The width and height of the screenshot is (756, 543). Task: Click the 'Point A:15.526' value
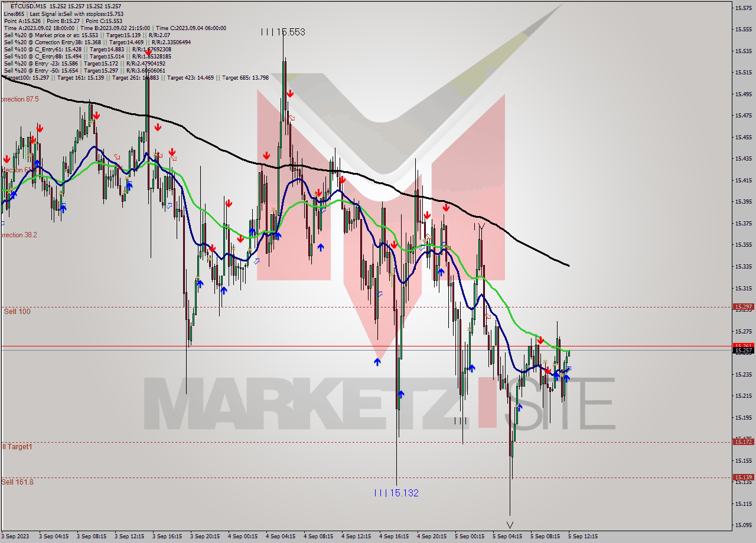(x=22, y=21)
